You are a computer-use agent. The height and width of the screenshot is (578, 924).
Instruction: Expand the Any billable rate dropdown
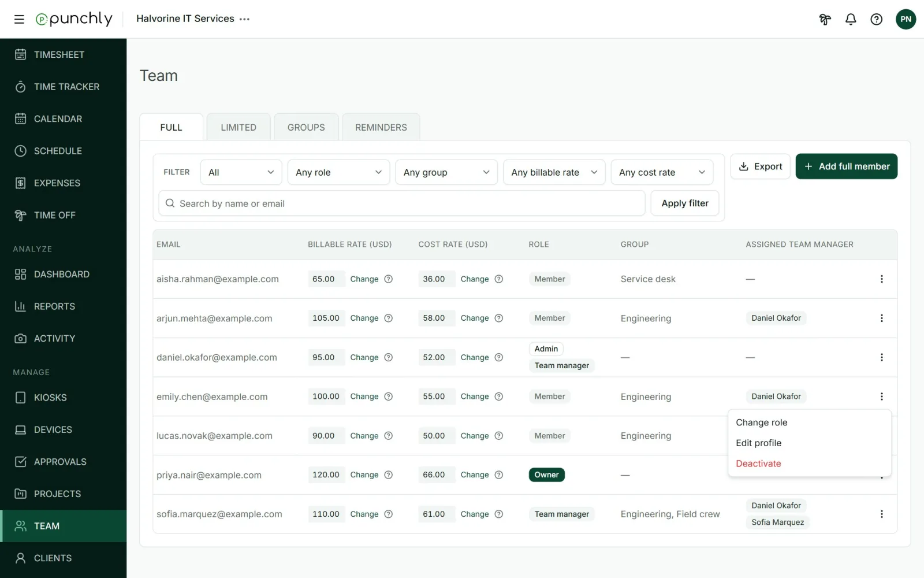[554, 172]
